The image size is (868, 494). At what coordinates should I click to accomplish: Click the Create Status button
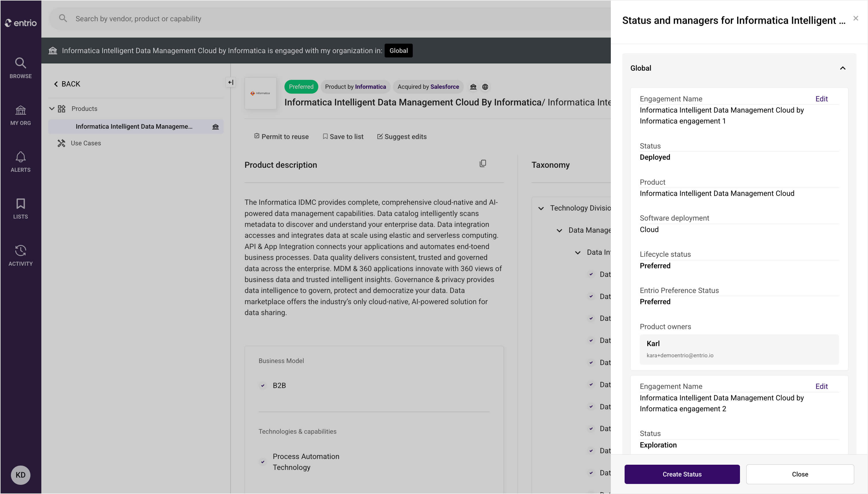[x=682, y=474]
